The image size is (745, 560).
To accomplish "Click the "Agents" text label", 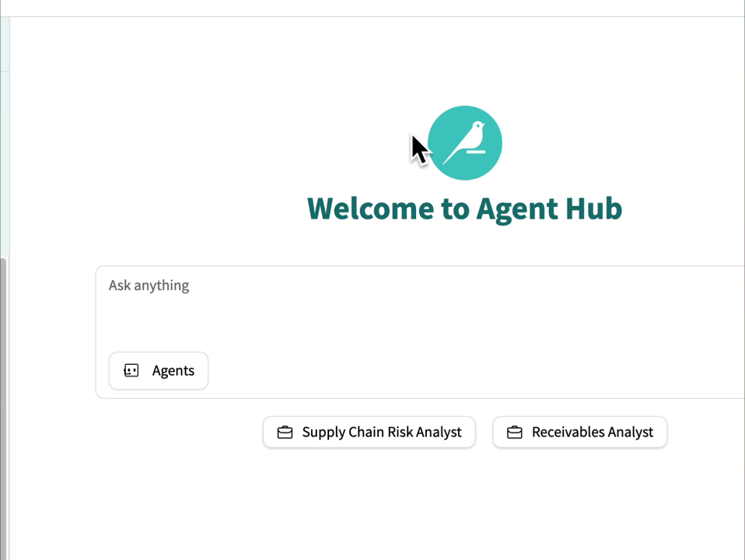I will tap(173, 370).
